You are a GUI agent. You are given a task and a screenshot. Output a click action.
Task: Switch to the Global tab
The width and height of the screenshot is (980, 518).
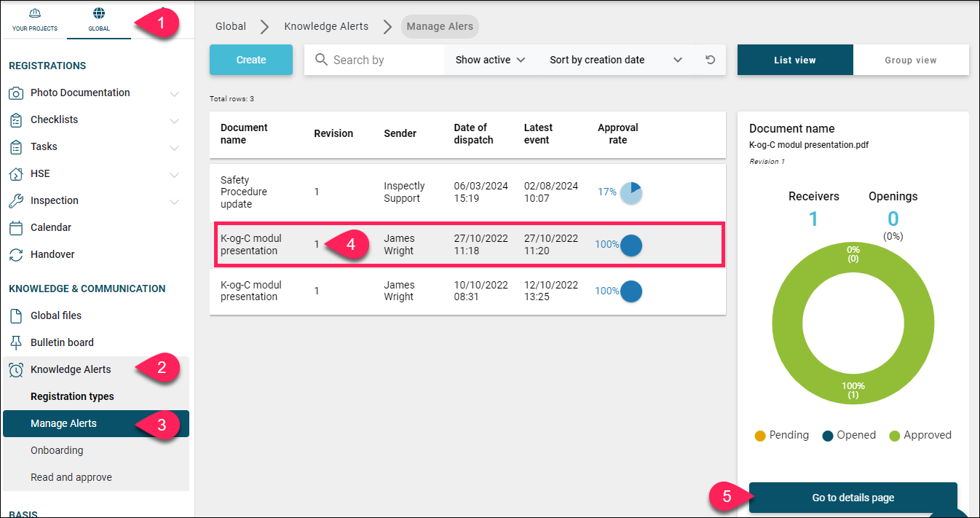coord(99,20)
